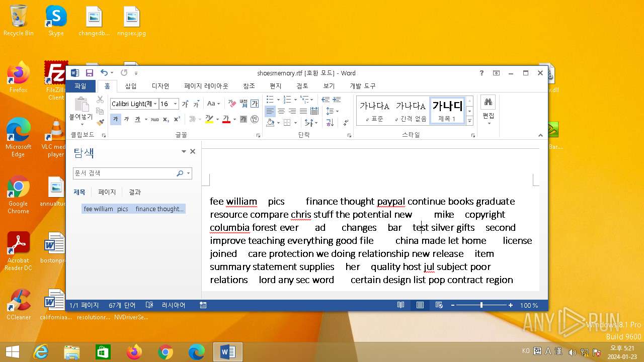Switch to the 삽입 (Insert) tab
Screen dimensions: 644x362
(131, 86)
